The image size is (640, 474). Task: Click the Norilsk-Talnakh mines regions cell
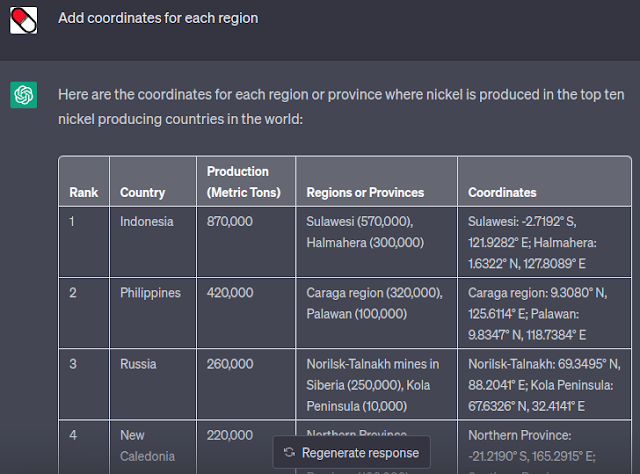click(375, 386)
